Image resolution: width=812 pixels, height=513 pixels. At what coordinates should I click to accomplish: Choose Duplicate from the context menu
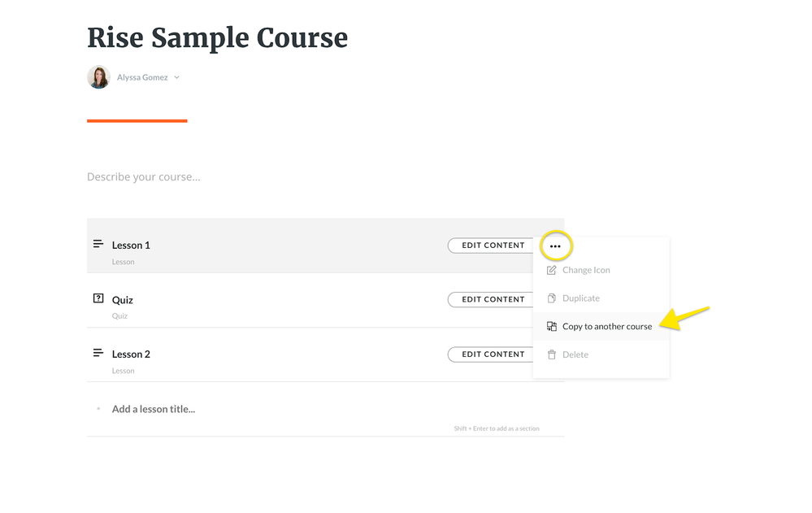point(581,298)
